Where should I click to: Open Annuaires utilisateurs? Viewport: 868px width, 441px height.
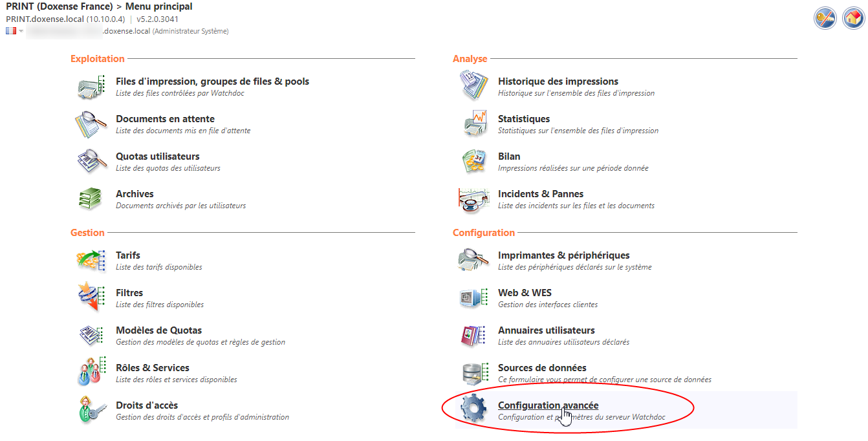coord(546,330)
